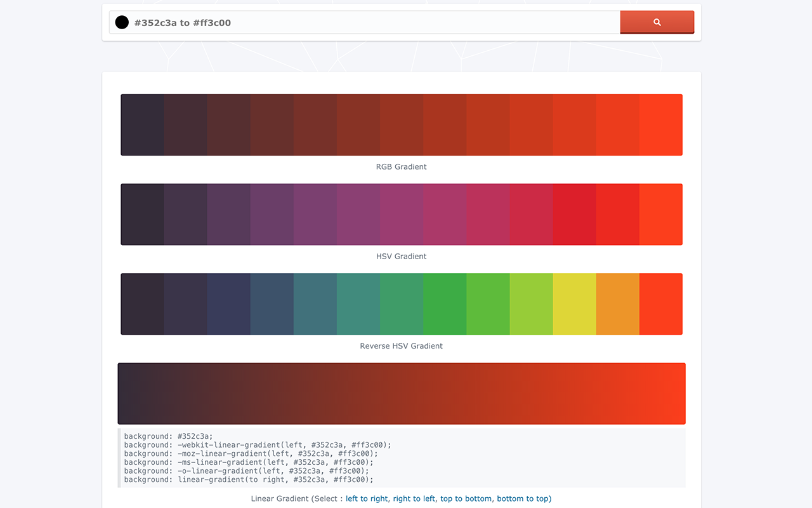This screenshot has height=508, width=812.
Task: Select the "right to left" gradient direction link
Action: point(414,498)
